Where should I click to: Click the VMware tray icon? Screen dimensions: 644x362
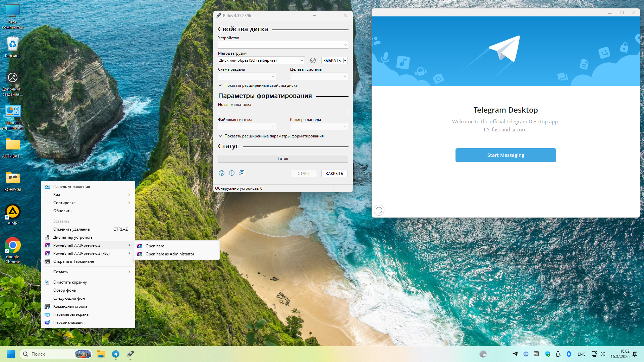pyautogui.click(x=537, y=354)
